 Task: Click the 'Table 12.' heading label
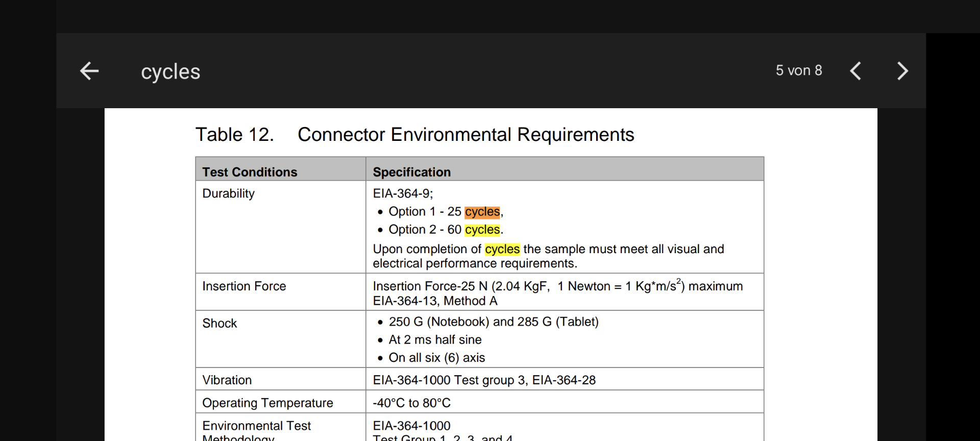click(235, 135)
